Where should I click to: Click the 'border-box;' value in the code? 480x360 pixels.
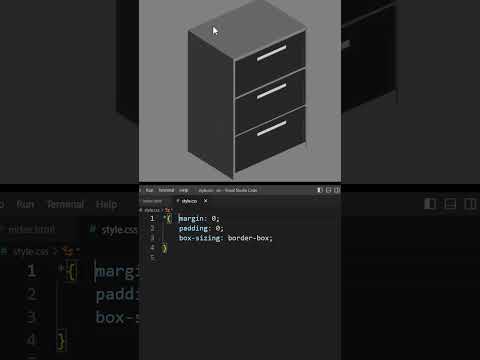click(x=250, y=238)
